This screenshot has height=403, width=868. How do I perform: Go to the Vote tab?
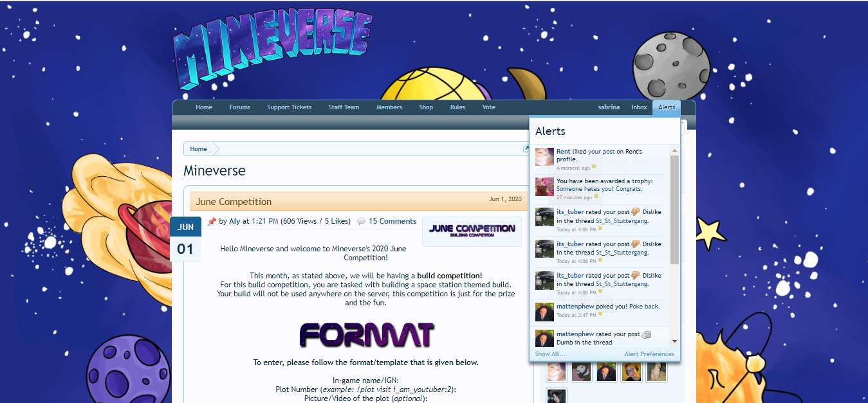point(489,107)
